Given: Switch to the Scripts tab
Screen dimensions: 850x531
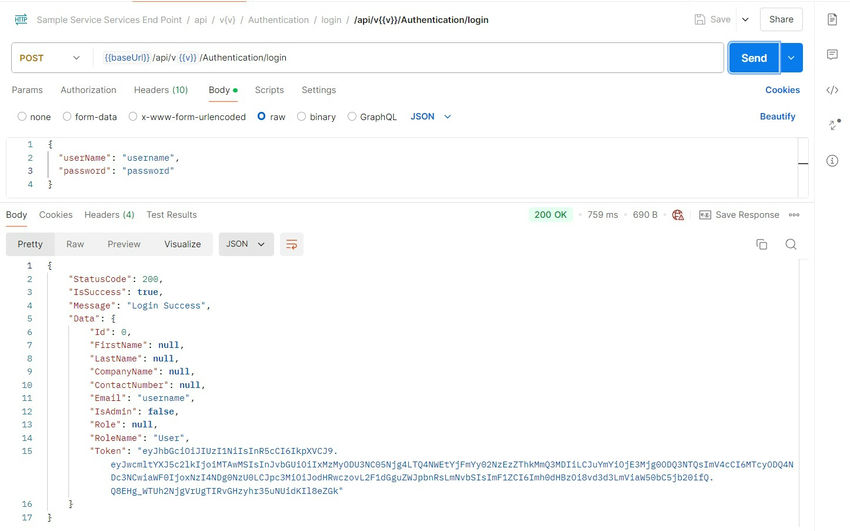Looking at the screenshot, I should 269,90.
